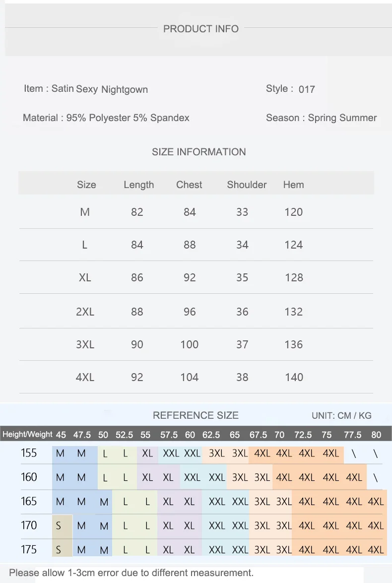Screen dimensions: 392x583
Task: Click the Style: 017 text
Action: pos(290,89)
